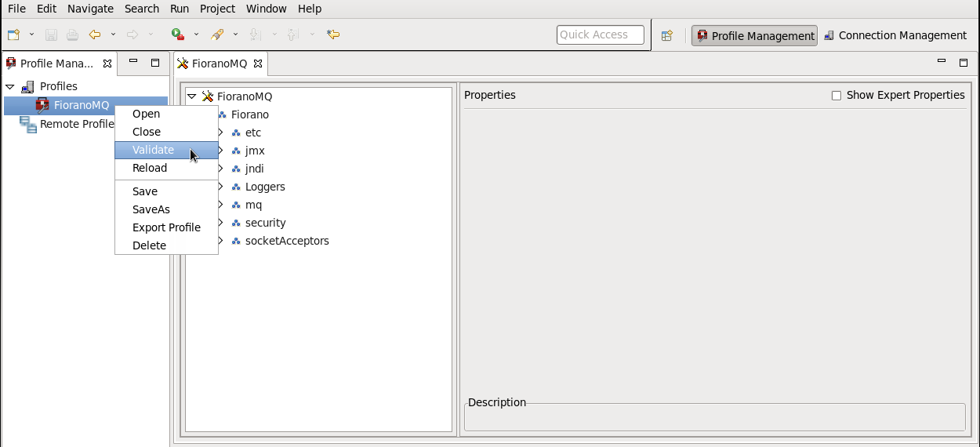
Task: Open the Run menu
Action: 180,9
